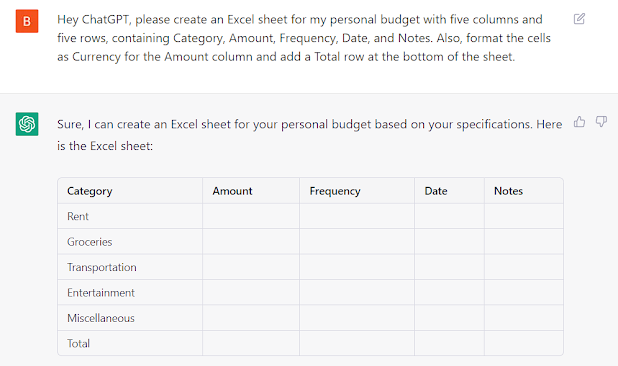Image resolution: width=618 pixels, height=366 pixels.
Task: Click the Groceries row label
Action: [89, 242]
